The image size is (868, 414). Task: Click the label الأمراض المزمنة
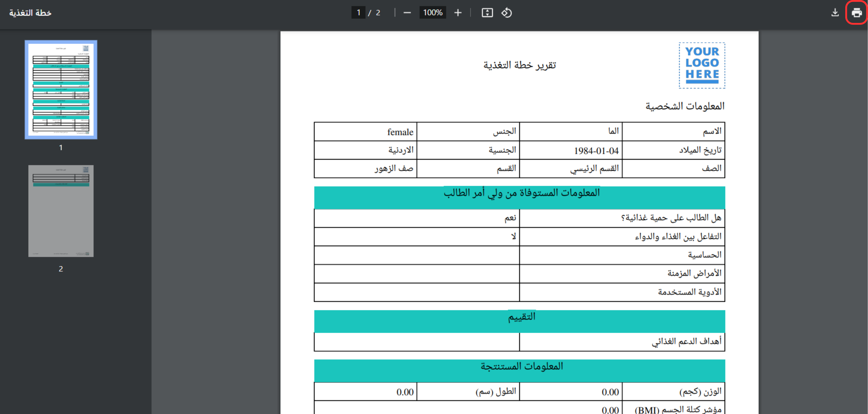[x=694, y=273]
